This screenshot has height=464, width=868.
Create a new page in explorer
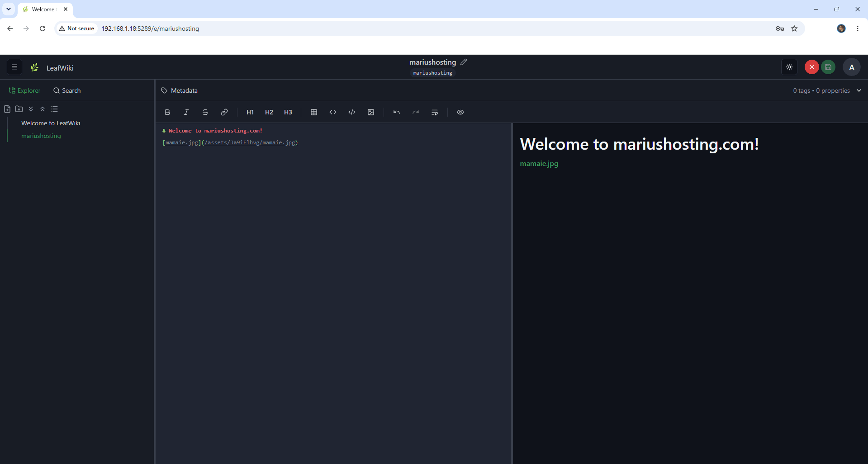(x=7, y=109)
